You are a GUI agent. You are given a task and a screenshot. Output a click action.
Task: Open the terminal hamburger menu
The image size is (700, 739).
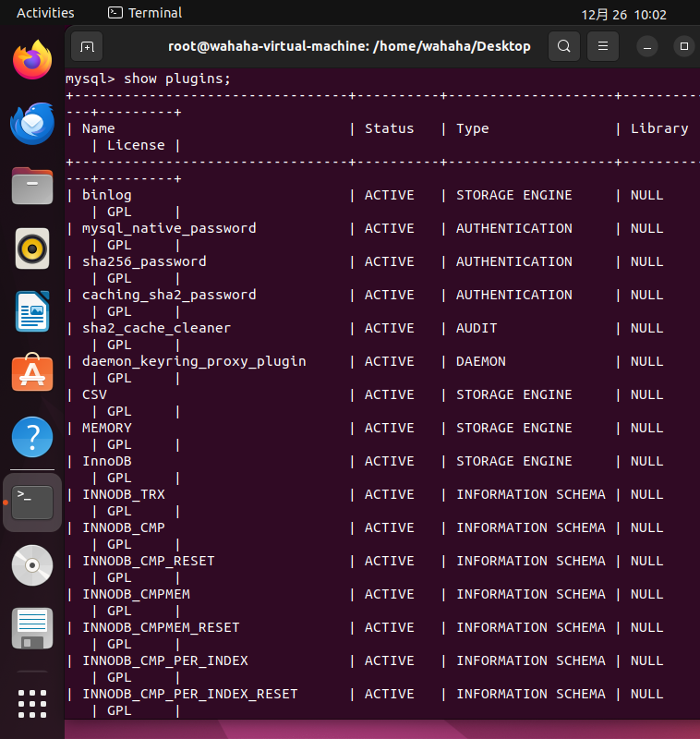602,46
